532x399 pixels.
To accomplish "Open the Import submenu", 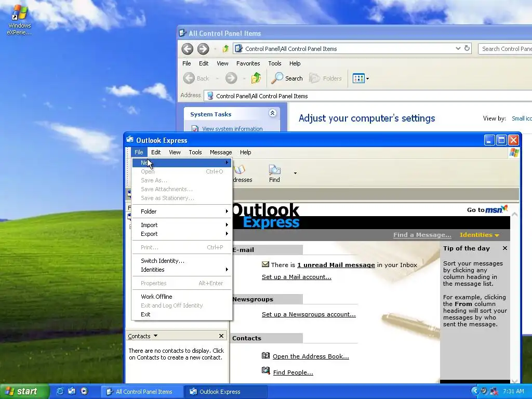I will coord(181,225).
